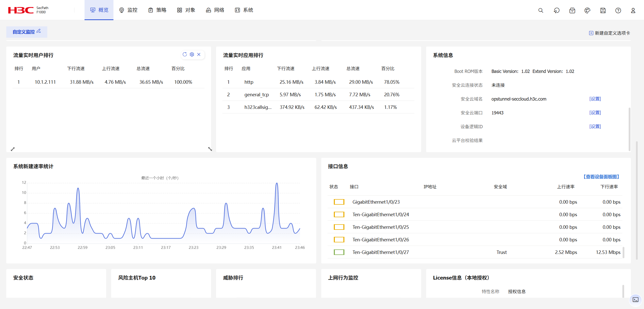The width and height of the screenshot is (644, 309).
Task: Open settings gear of user traffic widget
Action: 192,54
